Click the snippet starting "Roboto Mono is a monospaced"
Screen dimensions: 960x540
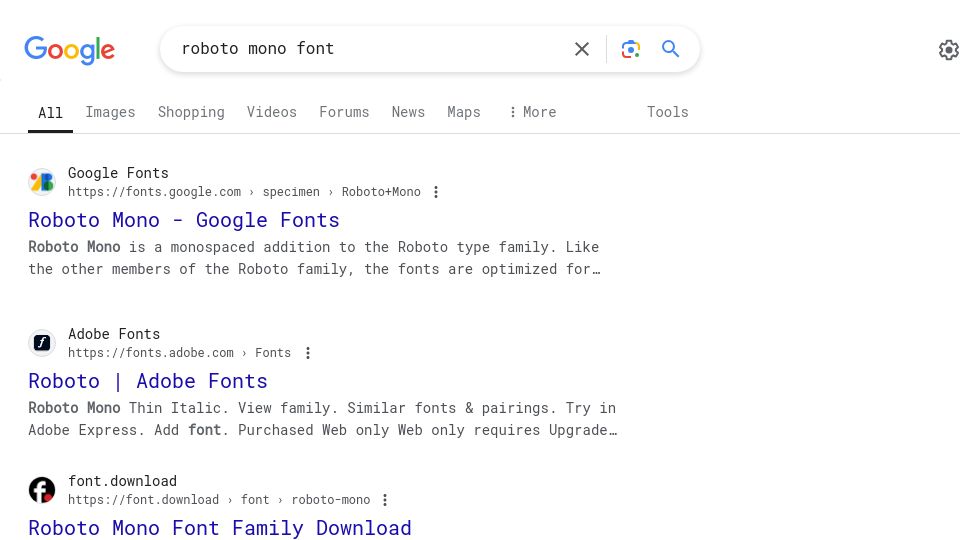click(x=315, y=258)
